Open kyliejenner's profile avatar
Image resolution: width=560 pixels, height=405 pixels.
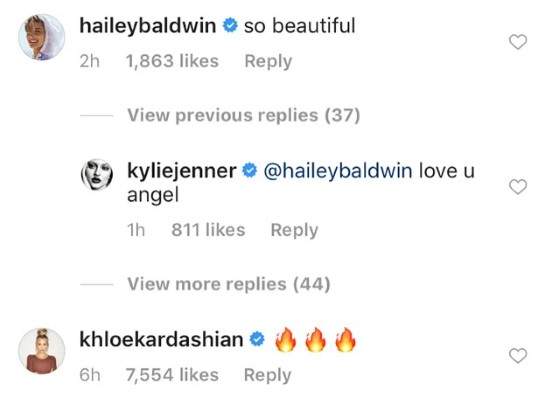coord(97,175)
